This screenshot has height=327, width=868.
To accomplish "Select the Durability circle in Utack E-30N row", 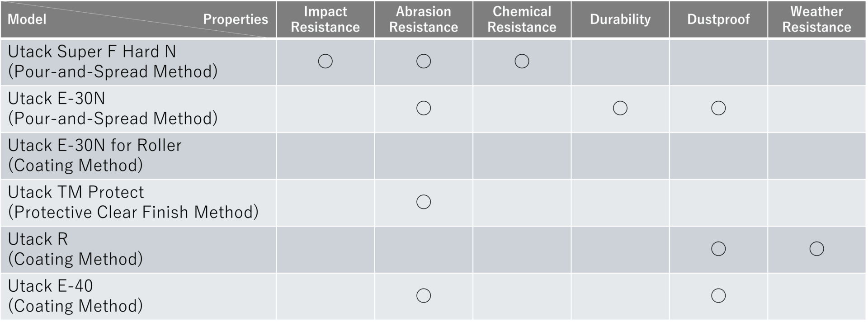I will pyautogui.click(x=620, y=108).
